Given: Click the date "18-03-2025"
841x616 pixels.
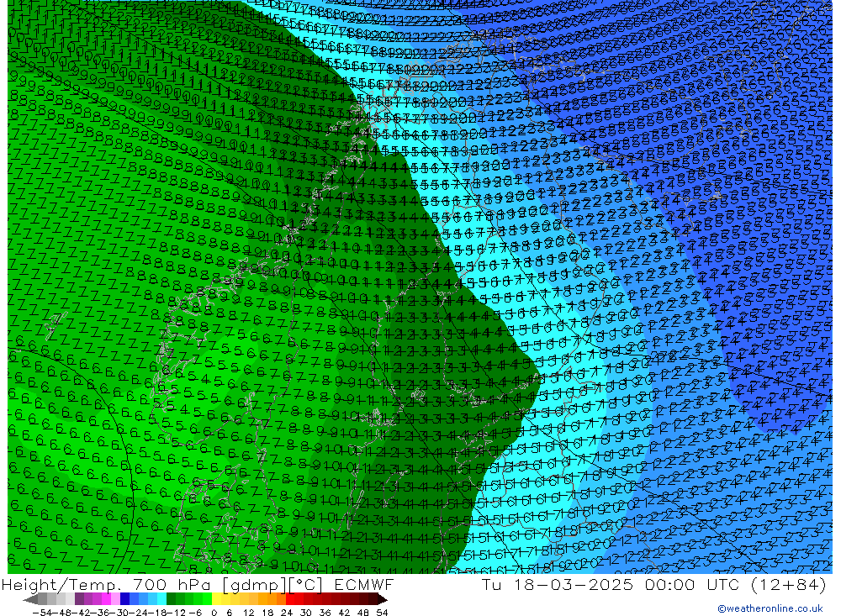Looking at the screenshot, I should [x=574, y=585].
